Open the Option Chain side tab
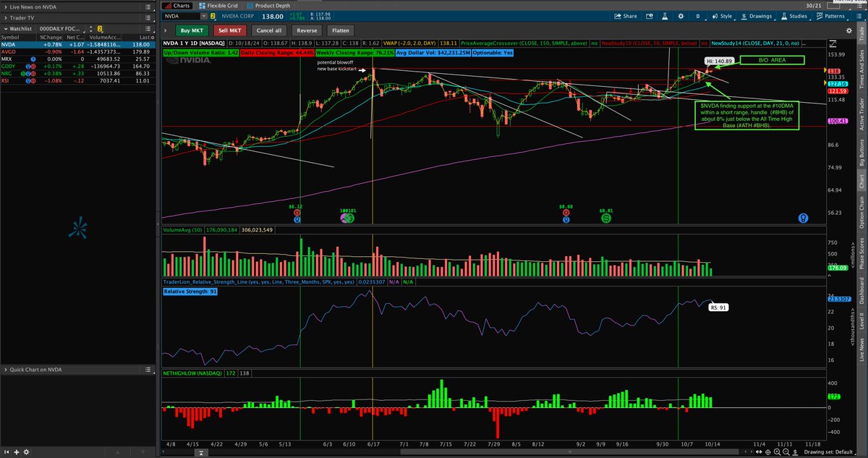868x458 pixels. click(x=861, y=213)
